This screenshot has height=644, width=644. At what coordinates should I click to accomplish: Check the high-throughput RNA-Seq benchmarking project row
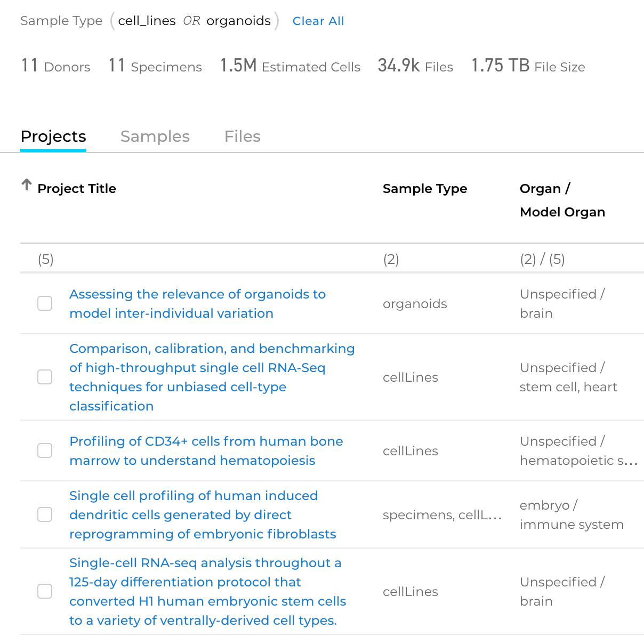coord(45,377)
